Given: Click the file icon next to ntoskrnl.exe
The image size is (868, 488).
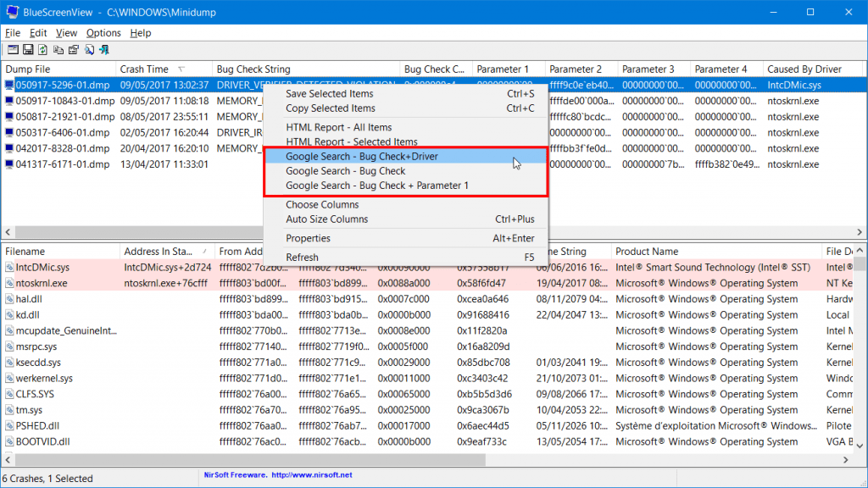Looking at the screenshot, I should [9, 283].
